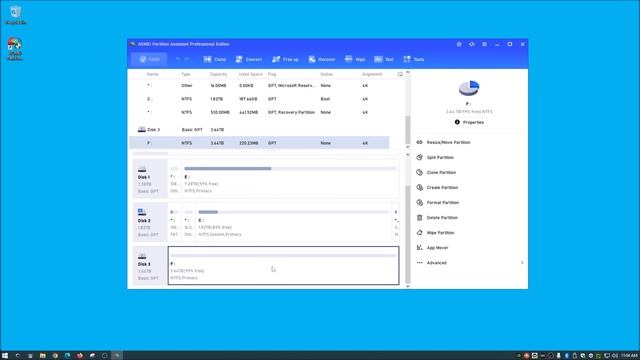Click the disk map vertical scrollbar
640x360 pixels.
[407, 234]
